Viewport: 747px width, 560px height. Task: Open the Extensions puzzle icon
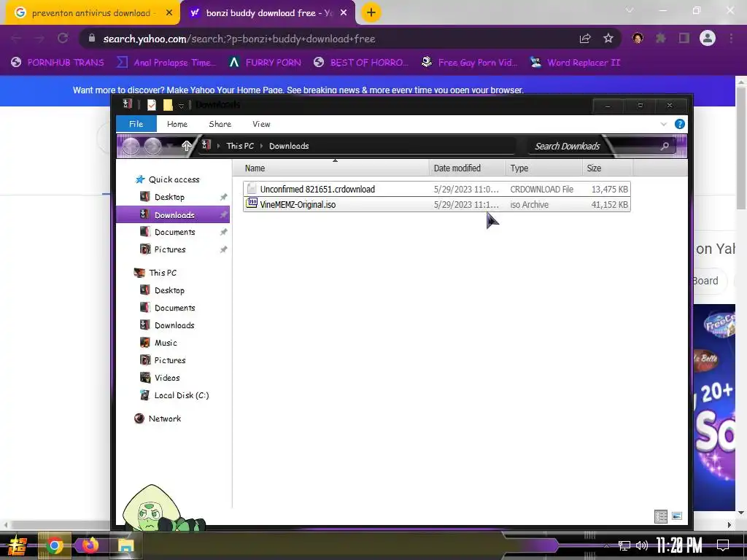[661, 38]
